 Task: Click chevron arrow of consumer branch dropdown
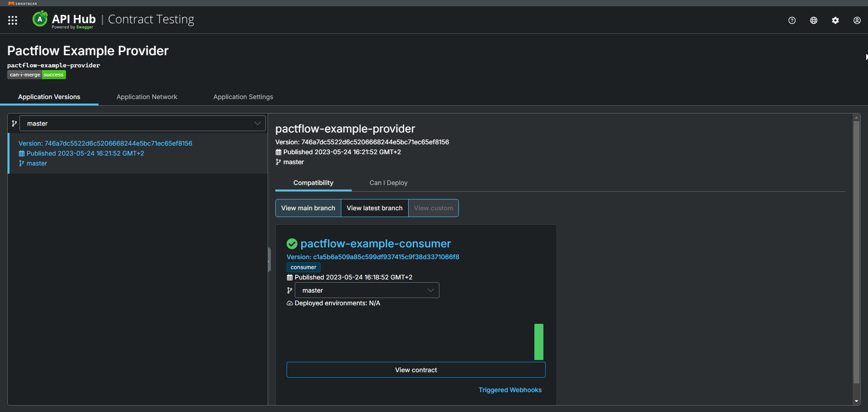tap(431, 290)
